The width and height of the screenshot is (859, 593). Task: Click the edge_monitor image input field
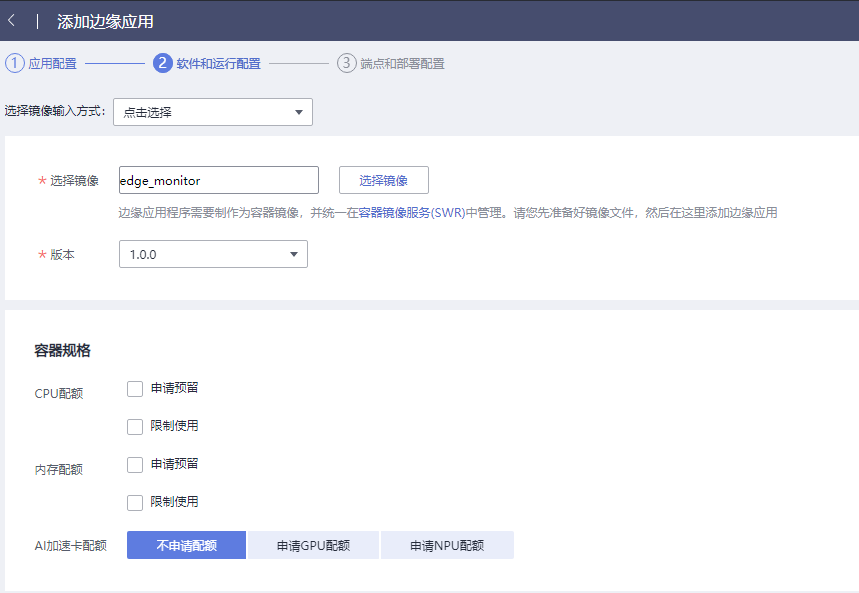coord(219,180)
